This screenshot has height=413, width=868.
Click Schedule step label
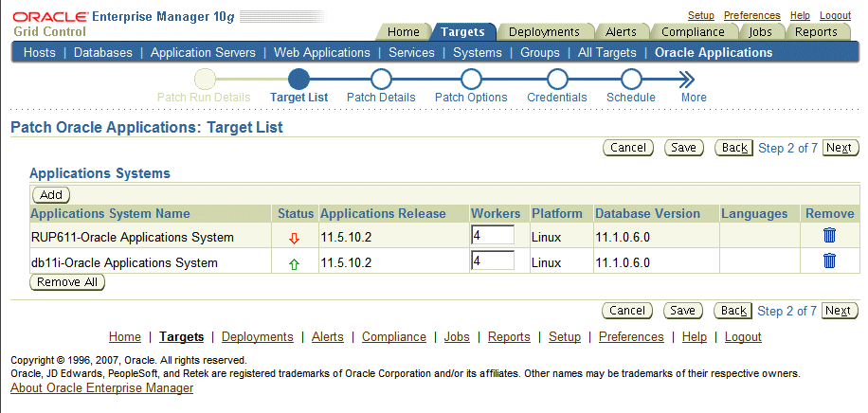pyautogui.click(x=631, y=98)
